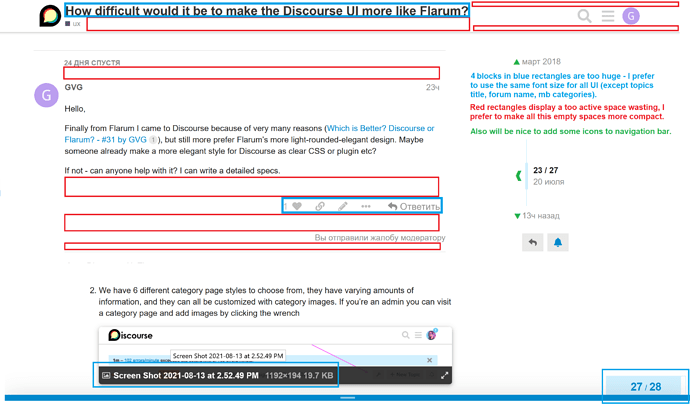This screenshot has width=690, height=406.
Task: Click the 20 июля date in the timeline
Action: tap(548, 182)
